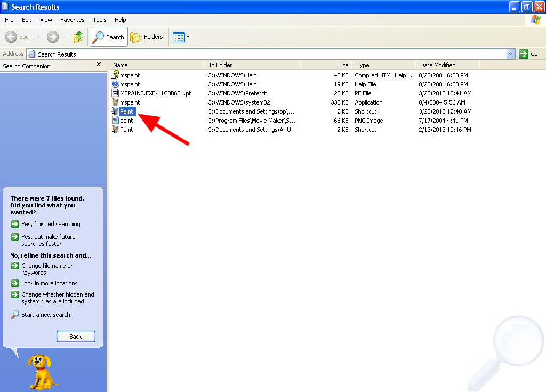This screenshot has height=392, width=546.
Task: Click the green arrow beside Look in more locations
Action: [x=14, y=283]
